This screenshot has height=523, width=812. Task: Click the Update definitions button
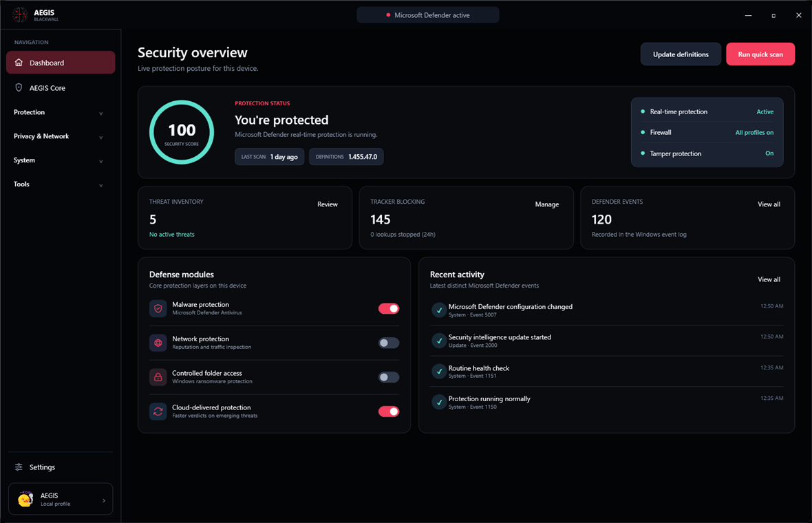681,54
